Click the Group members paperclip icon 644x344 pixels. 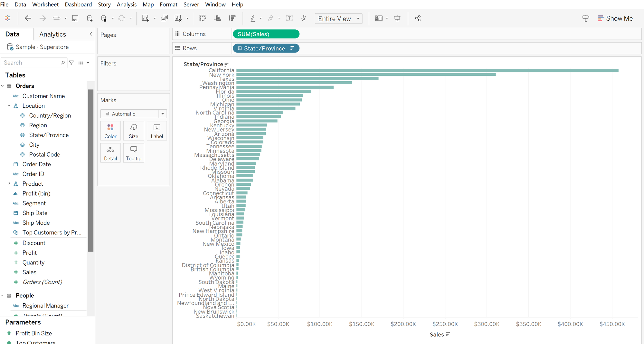[x=271, y=18]
